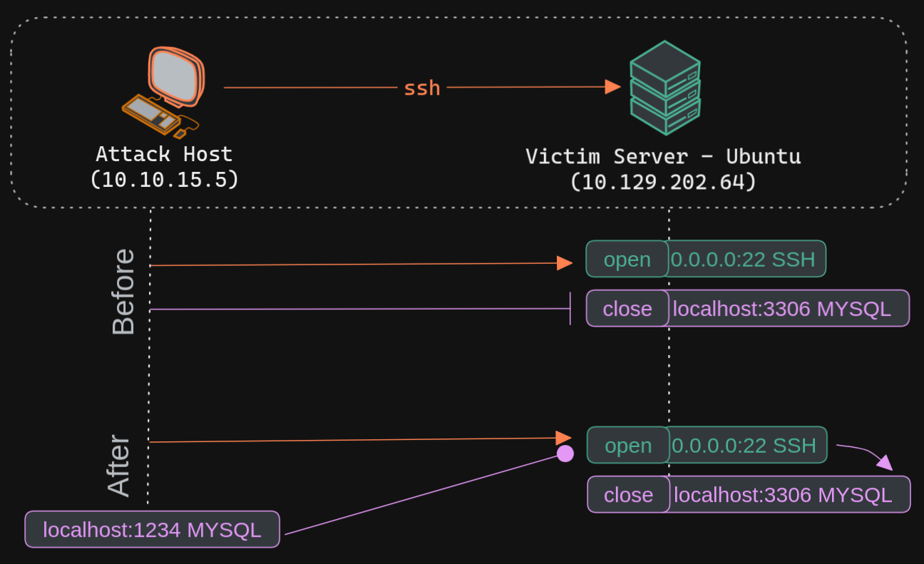Click the green Victim Server stack icon
This screenshot has width=924, height=564.
665,88
